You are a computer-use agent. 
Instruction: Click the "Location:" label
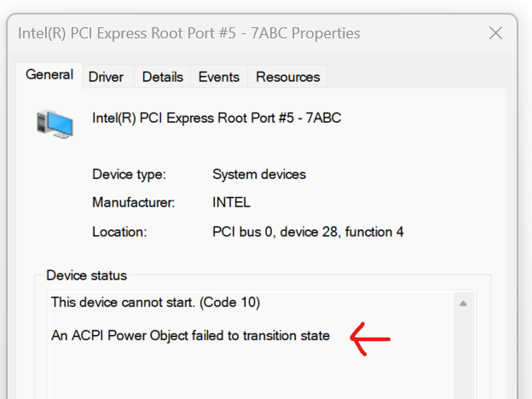click(x=119, y=232)
